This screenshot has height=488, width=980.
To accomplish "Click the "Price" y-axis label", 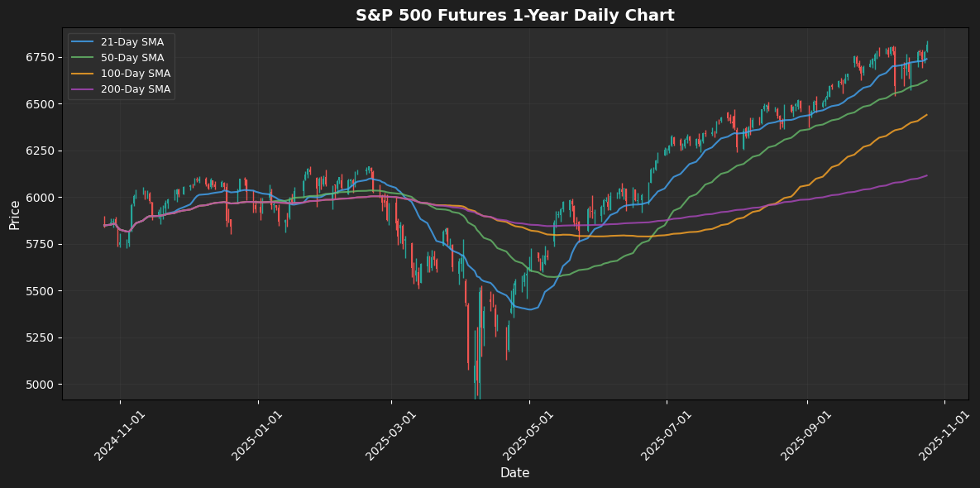I will pos(15,213).
